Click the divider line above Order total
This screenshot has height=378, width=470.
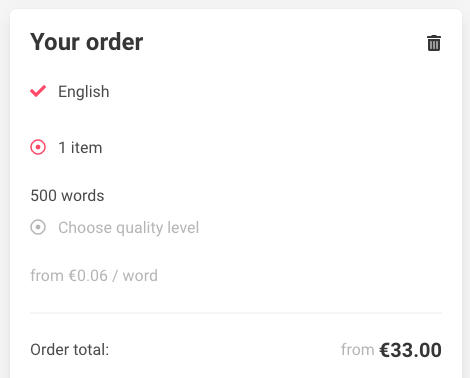click(x=236, y=313)
